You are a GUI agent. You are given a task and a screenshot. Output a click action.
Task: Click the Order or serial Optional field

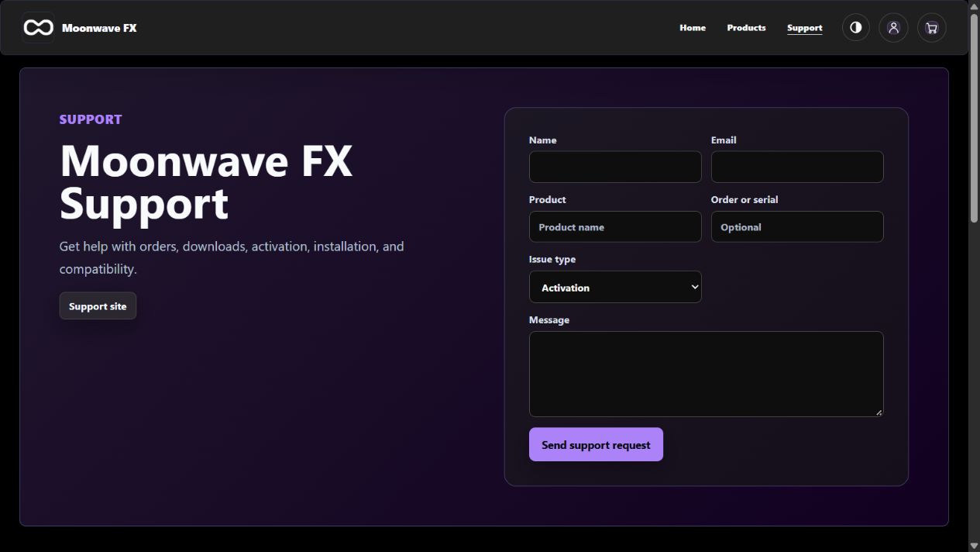point(797,227)
